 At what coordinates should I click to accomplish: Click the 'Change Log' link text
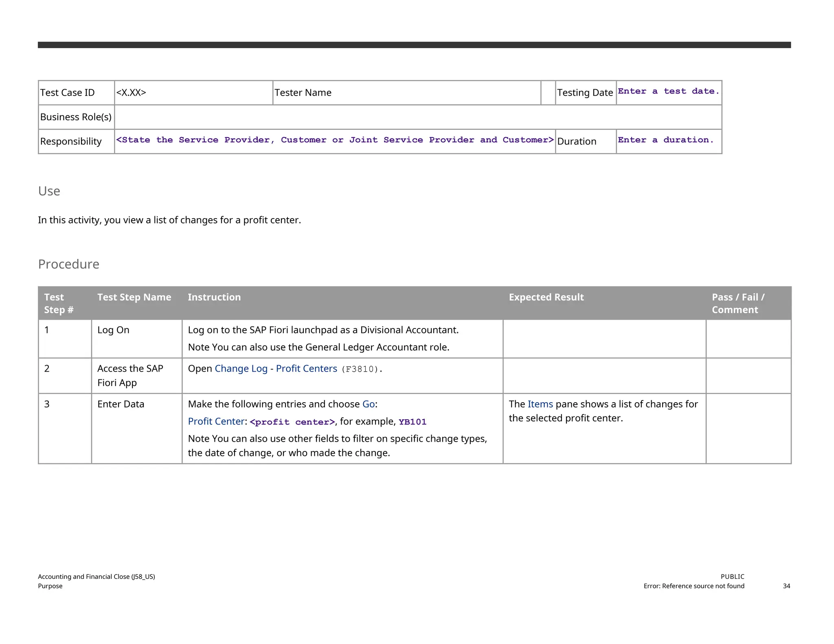tap(241, 369)
